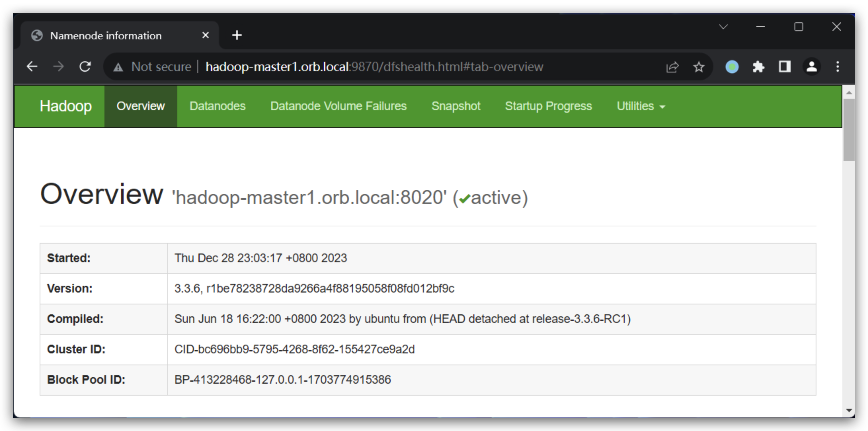
Task: Open the user profile icon
Action: pyautogui.click(x=811, y=67)
